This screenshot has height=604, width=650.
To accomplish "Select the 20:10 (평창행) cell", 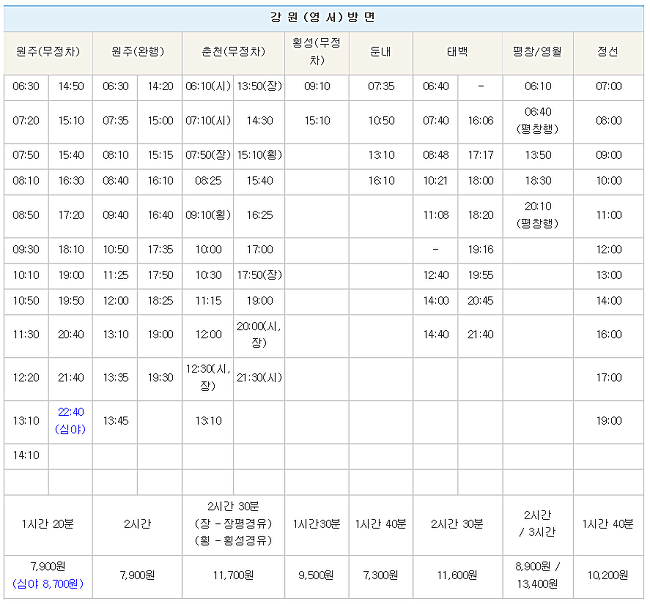I will point(538,215).
